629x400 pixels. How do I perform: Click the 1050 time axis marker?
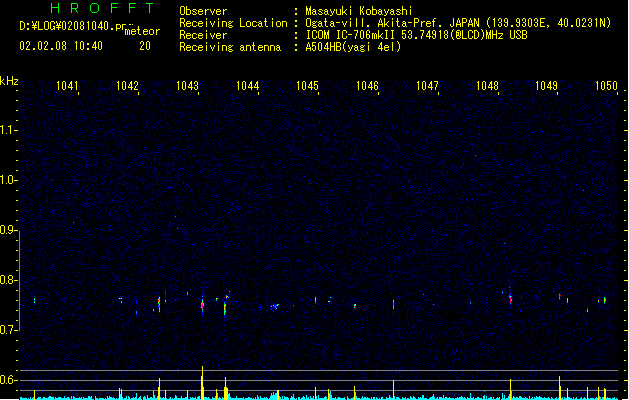click(x=606, y=85)
